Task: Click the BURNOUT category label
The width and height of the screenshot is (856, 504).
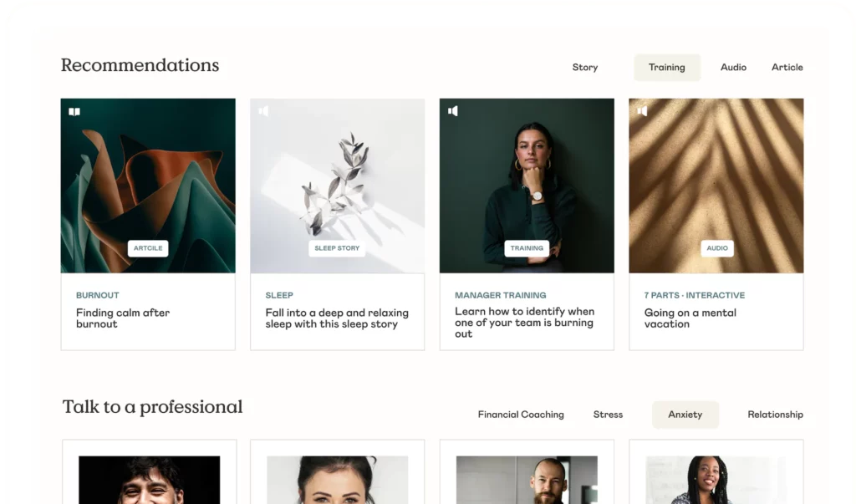Action: 98,295
